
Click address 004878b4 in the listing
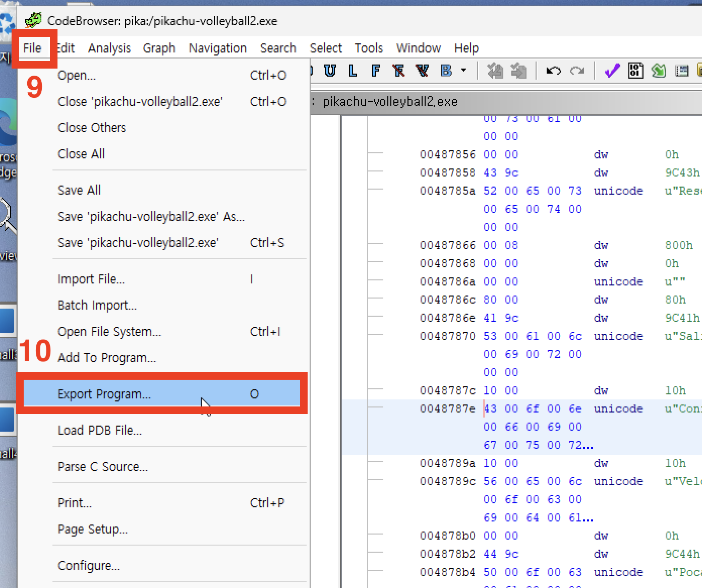point(448,572)
